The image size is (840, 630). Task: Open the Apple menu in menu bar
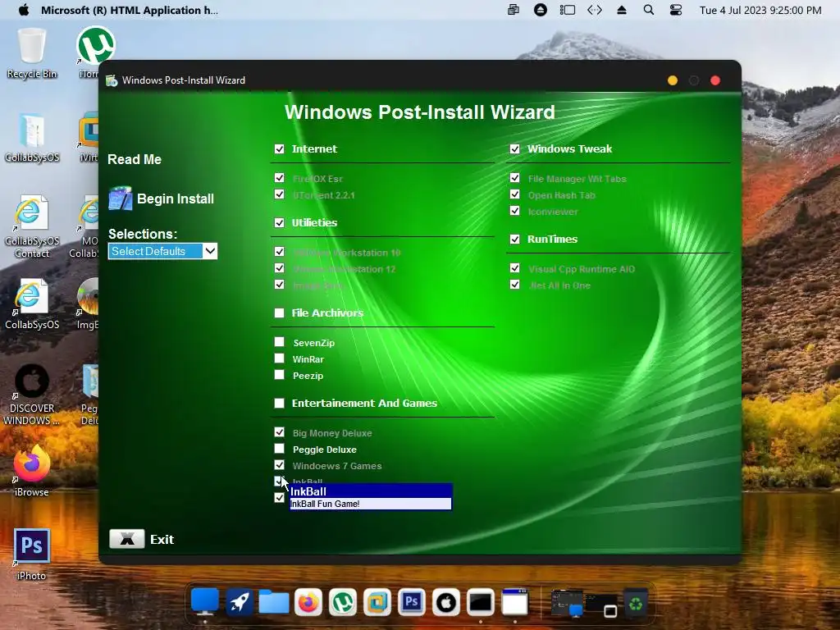pyautogui.click(x=24, y=10)
